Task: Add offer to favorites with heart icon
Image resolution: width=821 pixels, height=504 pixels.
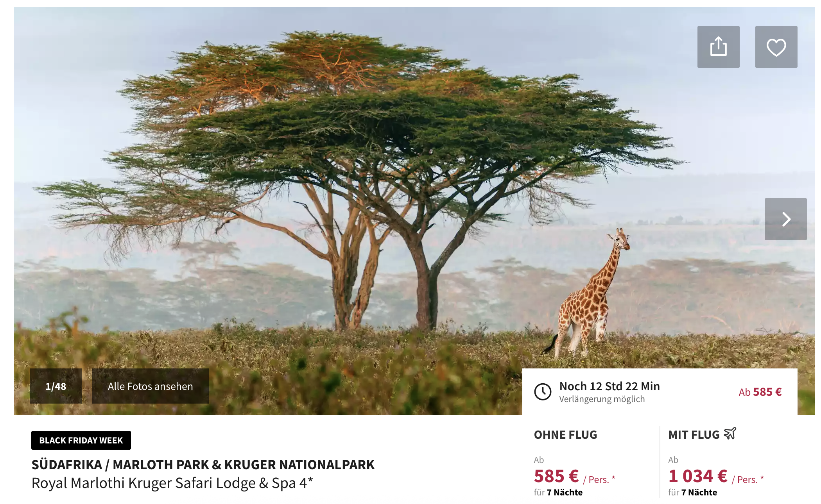Action: point(776,47)
